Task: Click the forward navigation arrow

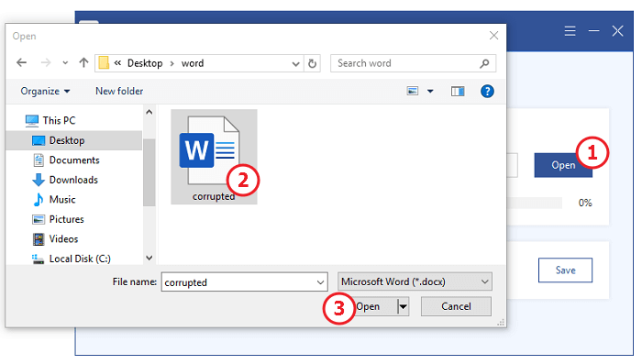Action: 46,63
